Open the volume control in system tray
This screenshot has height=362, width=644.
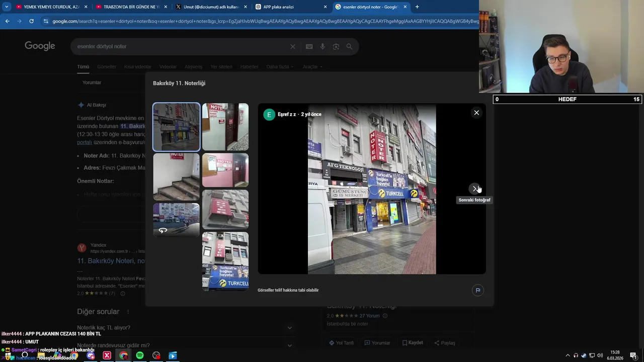pos(600,355)
